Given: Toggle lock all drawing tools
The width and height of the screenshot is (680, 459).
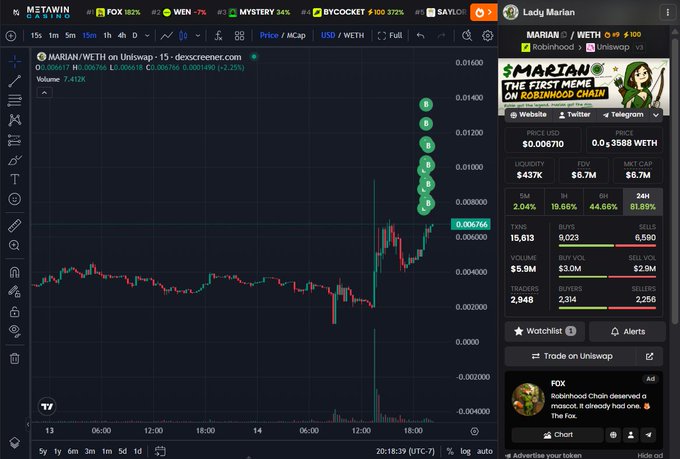Looking at the screenshot, I should click(x=15, y=311).
